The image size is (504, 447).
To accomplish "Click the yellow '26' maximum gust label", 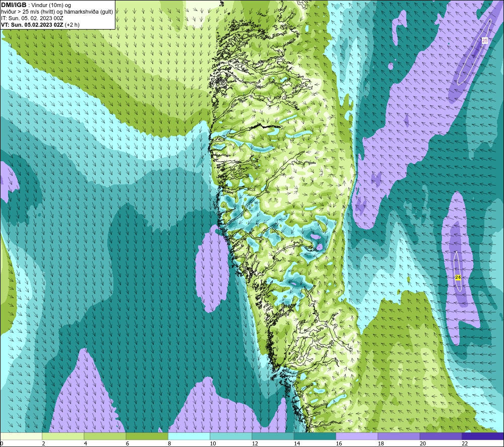I will tap(458, 277).
